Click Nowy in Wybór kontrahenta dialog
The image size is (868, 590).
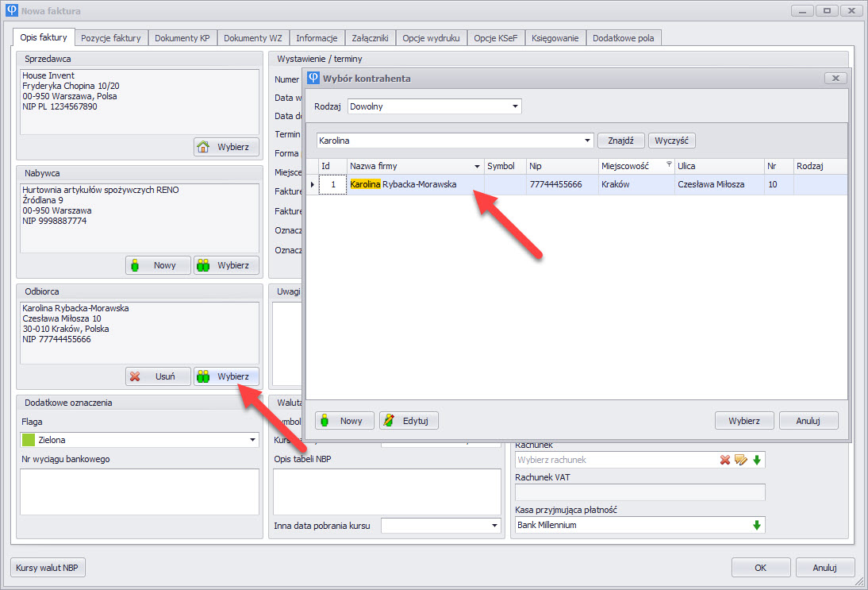pyautogui.click(x=344, y=421)
